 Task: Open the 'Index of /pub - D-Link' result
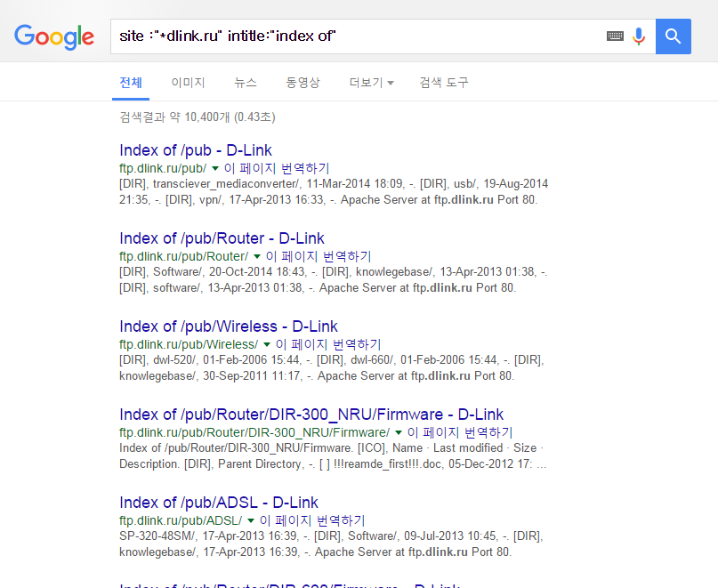[196, 150]
